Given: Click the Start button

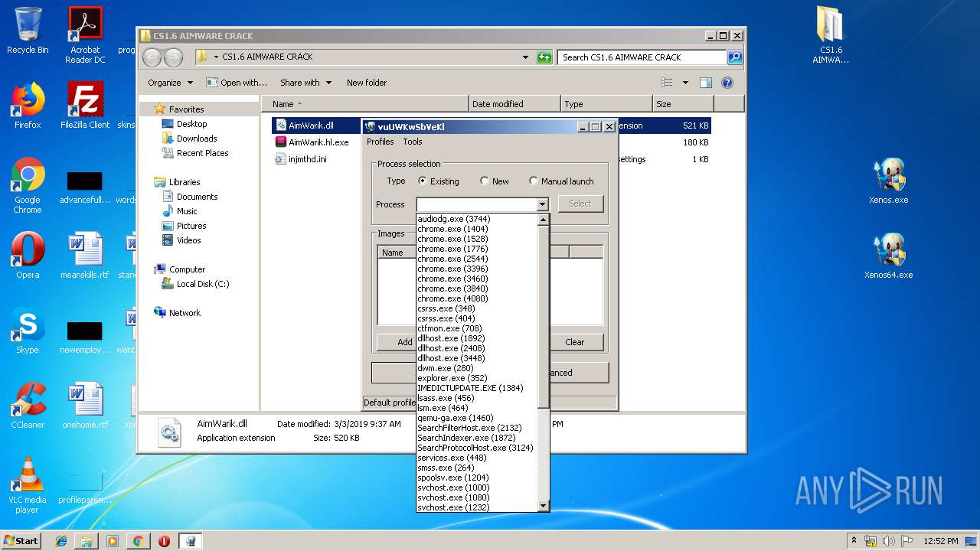Looking at the screenshot, I should (x=21, y=541).
